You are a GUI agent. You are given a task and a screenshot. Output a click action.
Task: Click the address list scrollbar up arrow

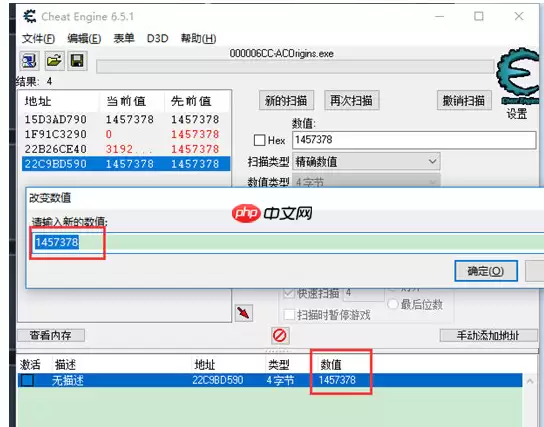530,381
